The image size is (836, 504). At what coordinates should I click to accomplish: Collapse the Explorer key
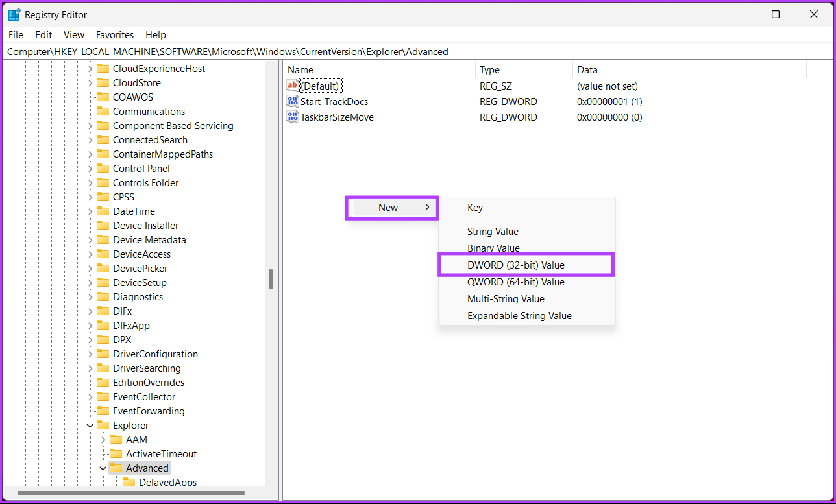(x=90, y=426)
